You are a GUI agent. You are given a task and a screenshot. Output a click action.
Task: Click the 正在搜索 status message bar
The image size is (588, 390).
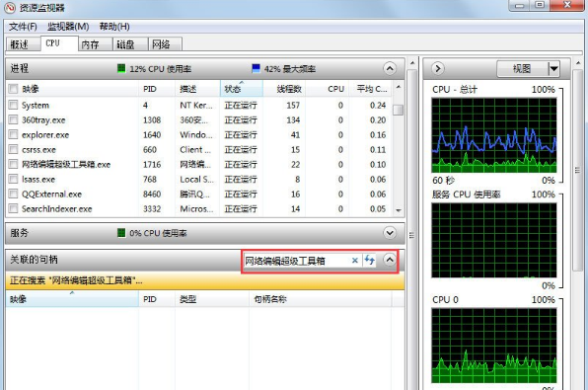(x=205, y=280)
